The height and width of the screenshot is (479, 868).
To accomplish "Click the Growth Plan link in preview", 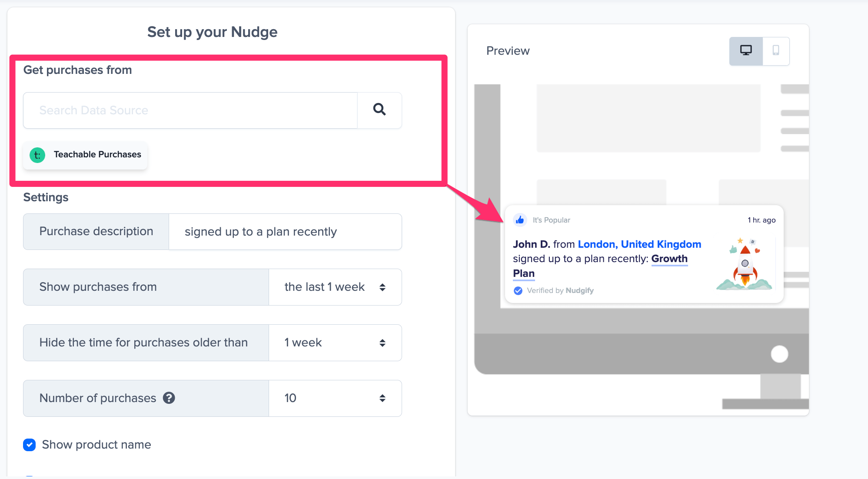I will pyautogui.click(x=669, y=259).
